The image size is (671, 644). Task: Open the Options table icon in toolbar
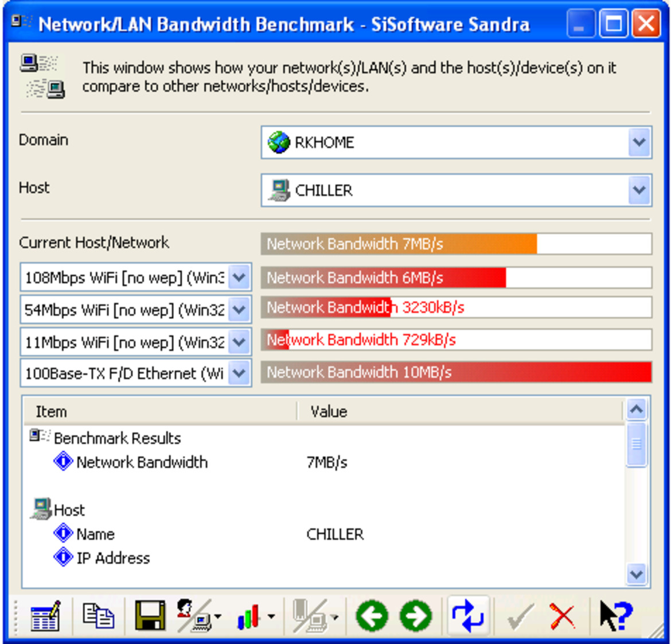coord(45,616)
